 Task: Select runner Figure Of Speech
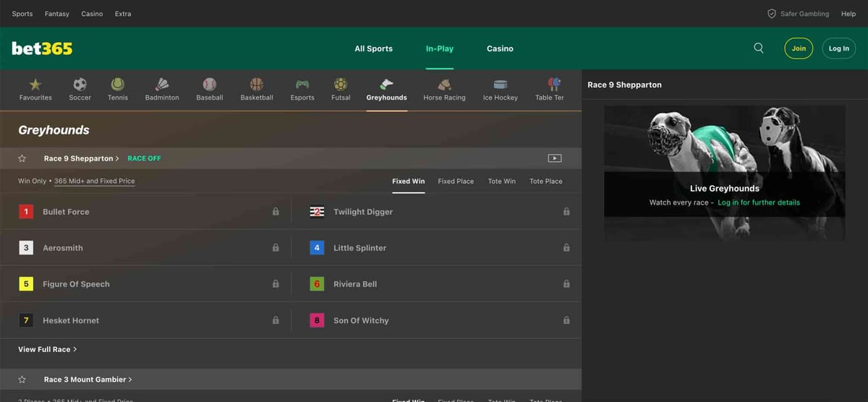coord(76,284)
